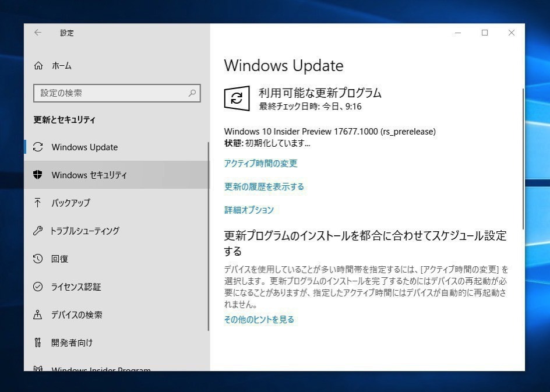The width and height of the screenshot is (550, 392).
Task: Click the back arrow in Settings header
Action: coord(38,33)
